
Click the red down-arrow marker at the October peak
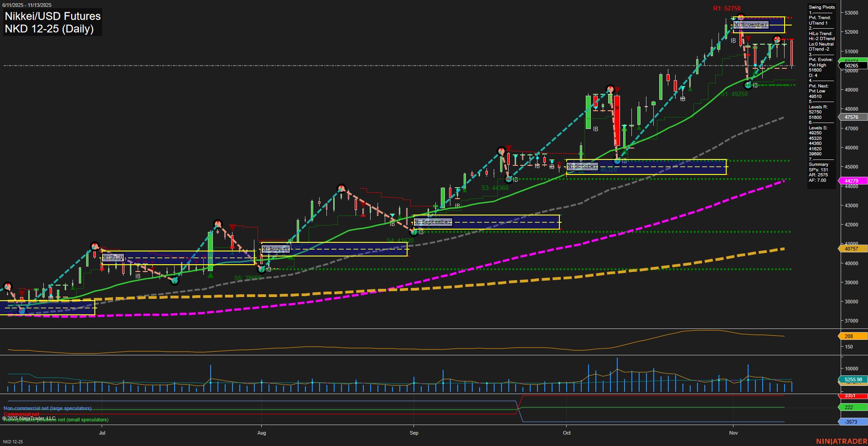click(x=617, y=89)
